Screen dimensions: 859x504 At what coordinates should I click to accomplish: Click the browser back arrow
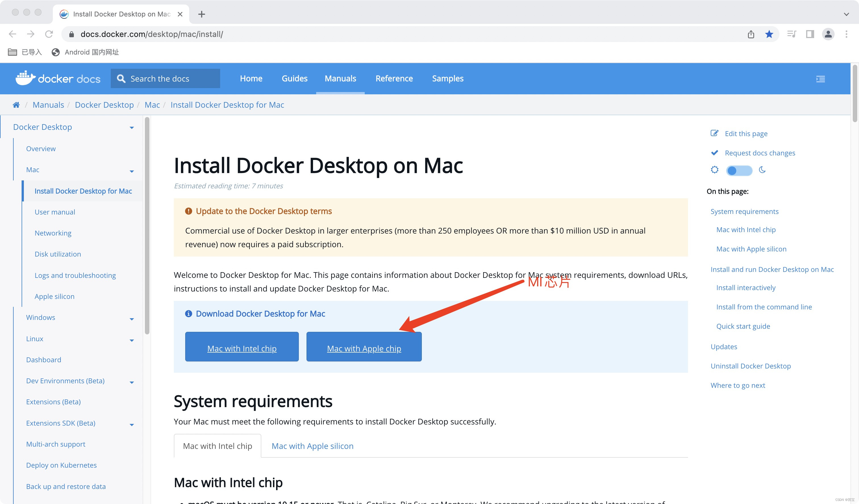pyautogui.click(x=12, y=34)
